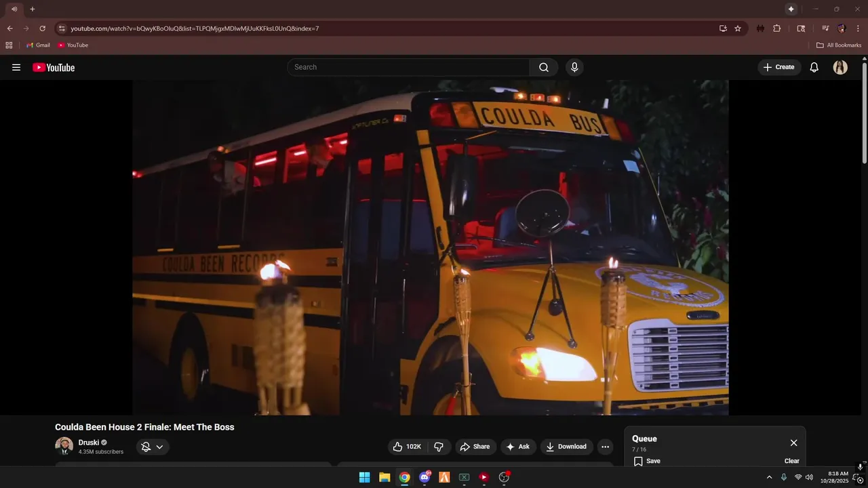Open a new browser tab

(x=32, y=9)
